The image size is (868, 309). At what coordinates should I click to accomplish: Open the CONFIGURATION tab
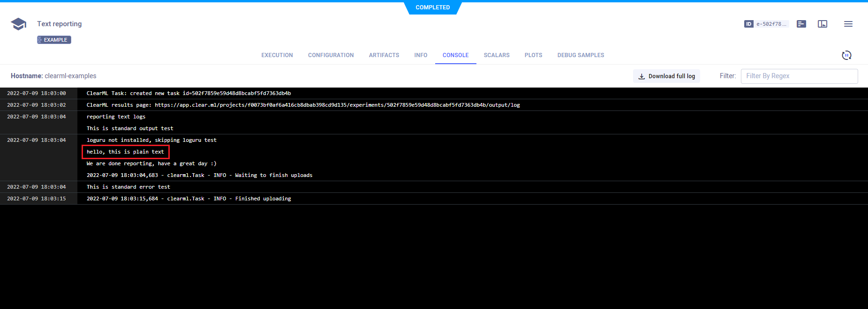(331, 55)
